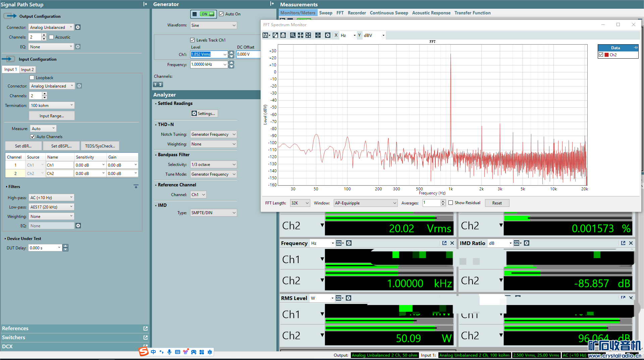
Task: Undock the Frequency meter pop-out icon
Action: pos(444,243)
